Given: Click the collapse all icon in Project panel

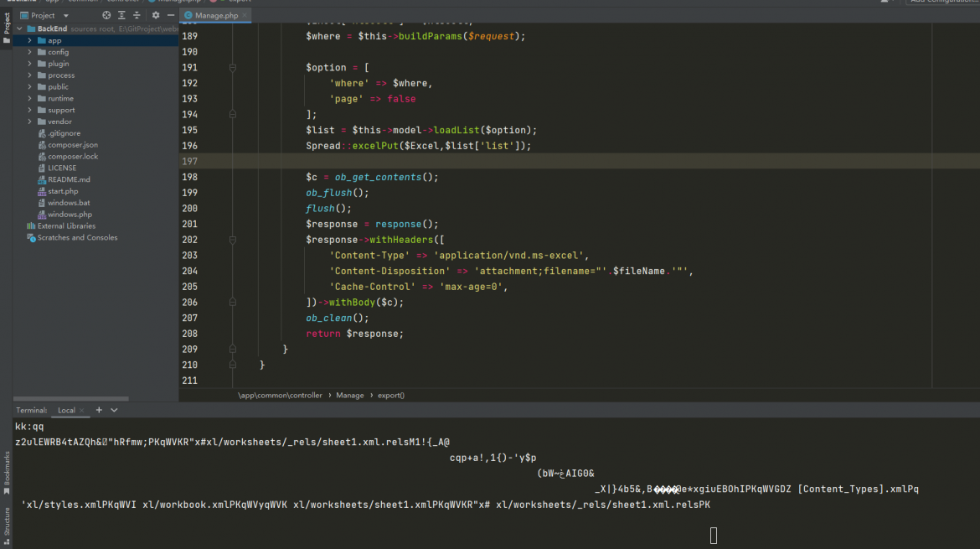Looking at the screenshot, I should (x=137, y=15).
